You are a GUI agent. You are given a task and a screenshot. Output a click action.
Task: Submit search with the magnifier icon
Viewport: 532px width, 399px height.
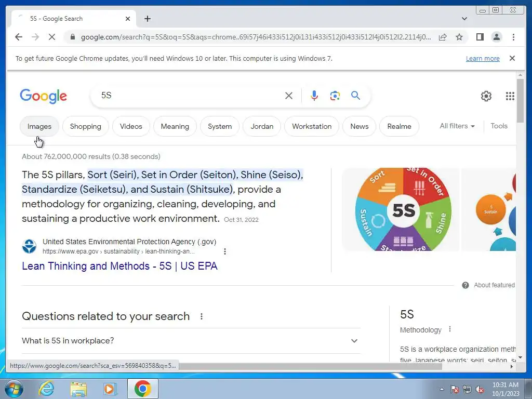coord(355,96)
